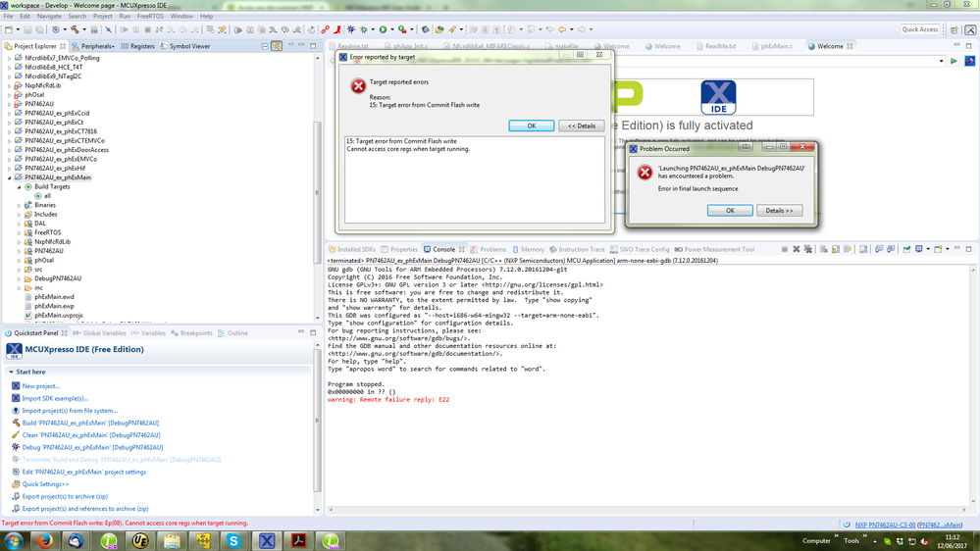Viewport: 980px width, 551px height.
Task: Open the File menu
Action: (8, 17)
